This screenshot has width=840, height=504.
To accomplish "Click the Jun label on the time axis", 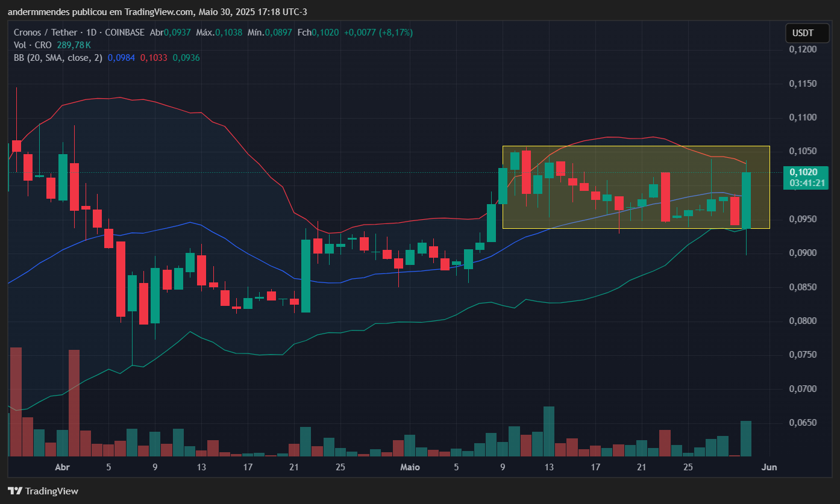I will 769,467.
